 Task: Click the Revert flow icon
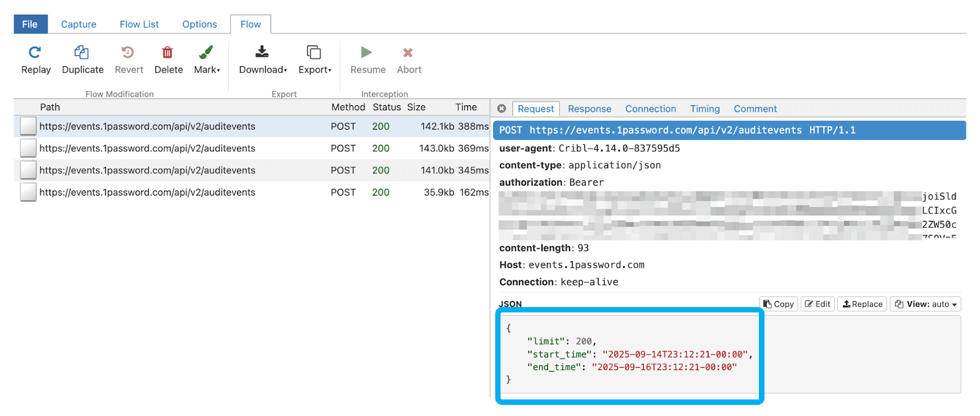click(x=129, y=53)
